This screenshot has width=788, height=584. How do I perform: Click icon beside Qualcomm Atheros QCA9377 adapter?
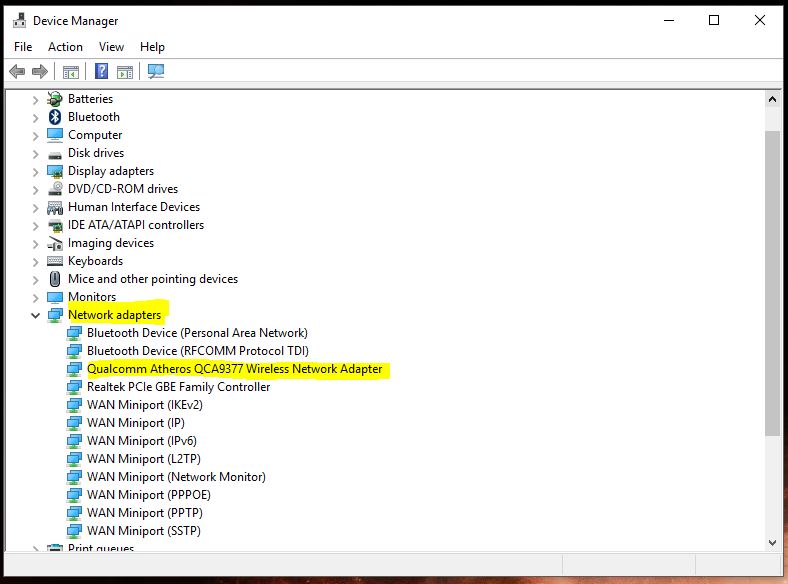point(74,369)
